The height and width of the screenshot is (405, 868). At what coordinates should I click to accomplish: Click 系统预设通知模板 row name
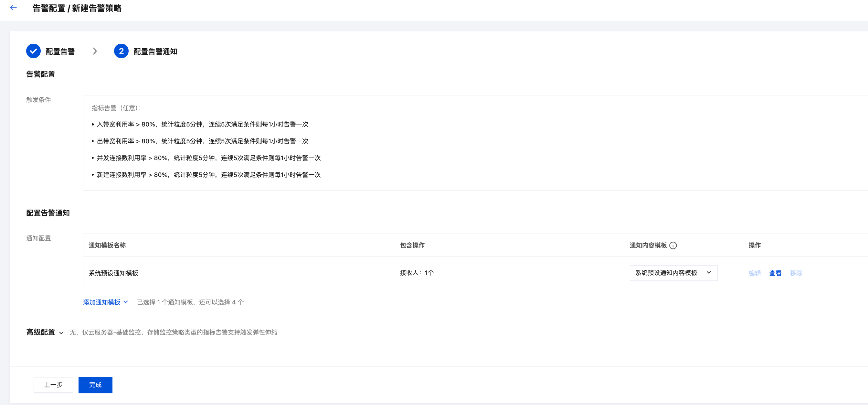(x=113, y=273)
